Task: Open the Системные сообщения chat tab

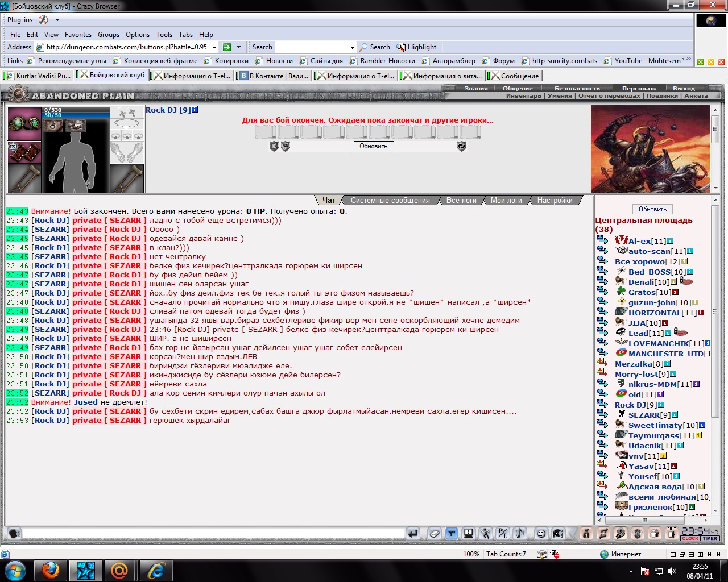Action: [x=390, y=200]
